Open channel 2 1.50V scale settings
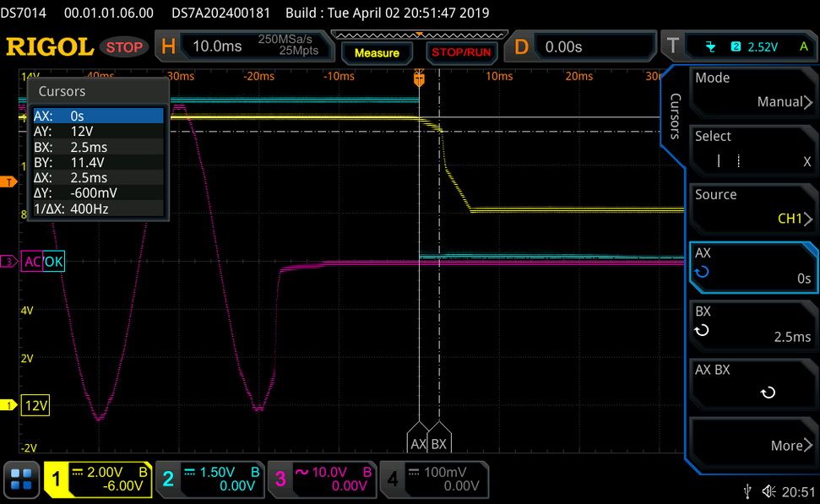The height and width of the screenshot is (504, 820). coord(222,479)
